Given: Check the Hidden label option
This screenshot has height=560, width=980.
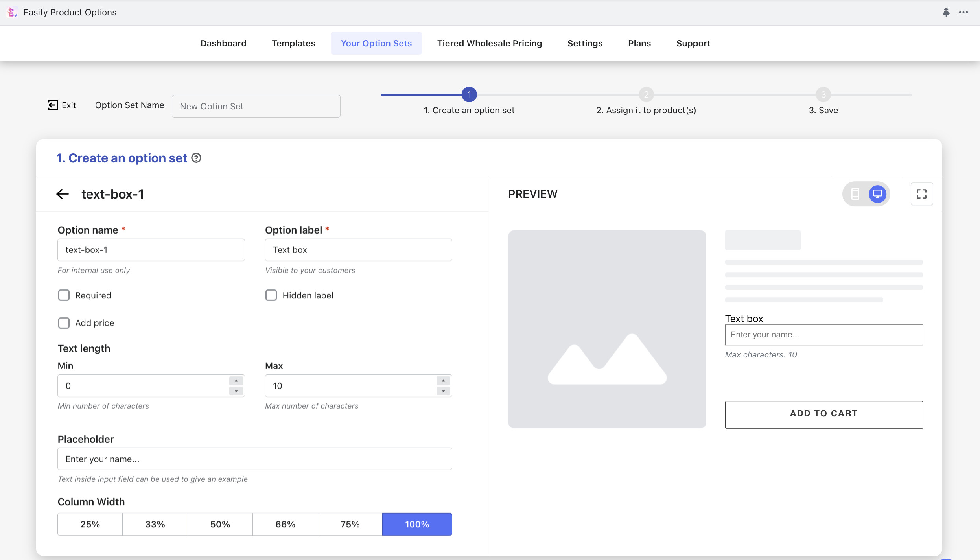Looking at the screenshot, I should tap(271, 295).
